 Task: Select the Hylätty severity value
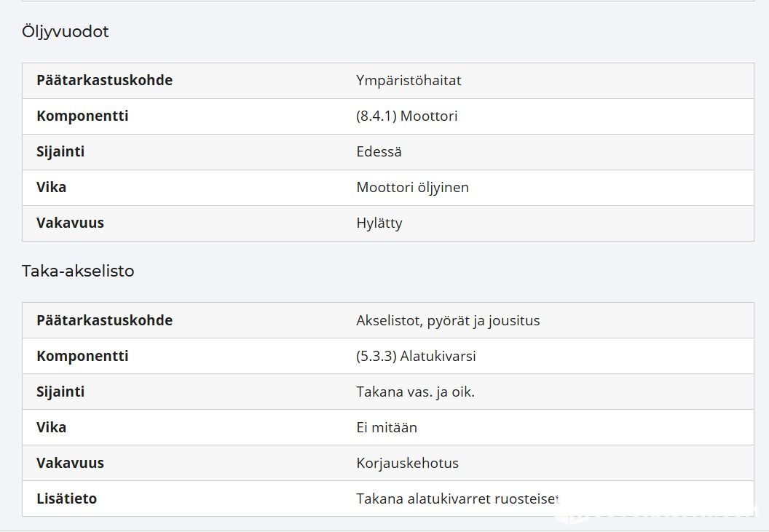click(x=379, y=223)
